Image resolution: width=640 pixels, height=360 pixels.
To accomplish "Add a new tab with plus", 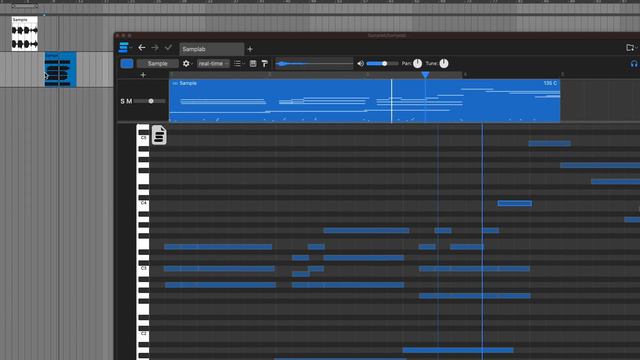I will click(x=250, y=49).
